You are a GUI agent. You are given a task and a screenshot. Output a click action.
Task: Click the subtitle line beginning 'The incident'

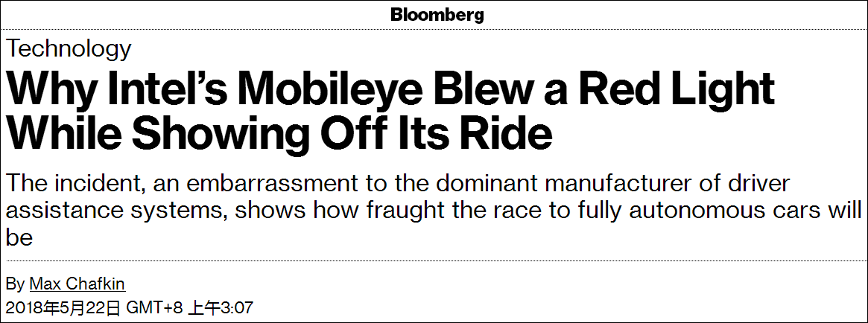[397, 184]
